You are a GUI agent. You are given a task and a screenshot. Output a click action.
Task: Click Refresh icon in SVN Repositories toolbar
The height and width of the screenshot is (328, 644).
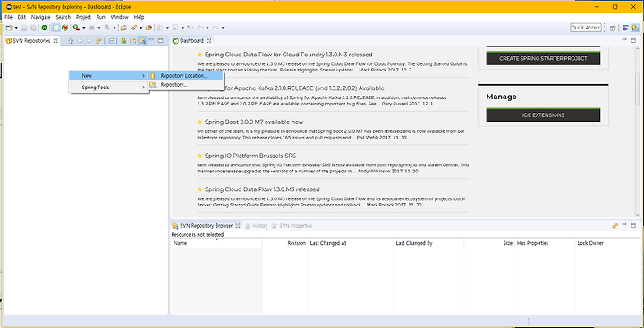98,40
